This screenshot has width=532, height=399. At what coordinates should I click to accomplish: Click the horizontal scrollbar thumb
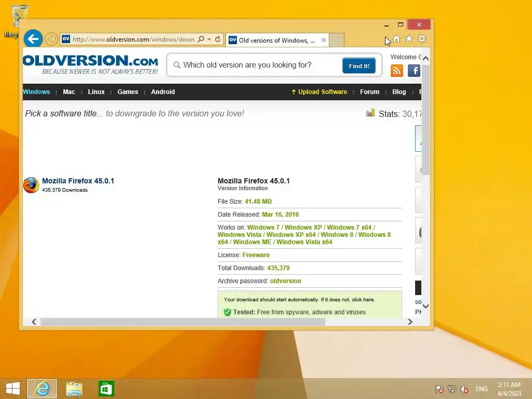point(183,322)
